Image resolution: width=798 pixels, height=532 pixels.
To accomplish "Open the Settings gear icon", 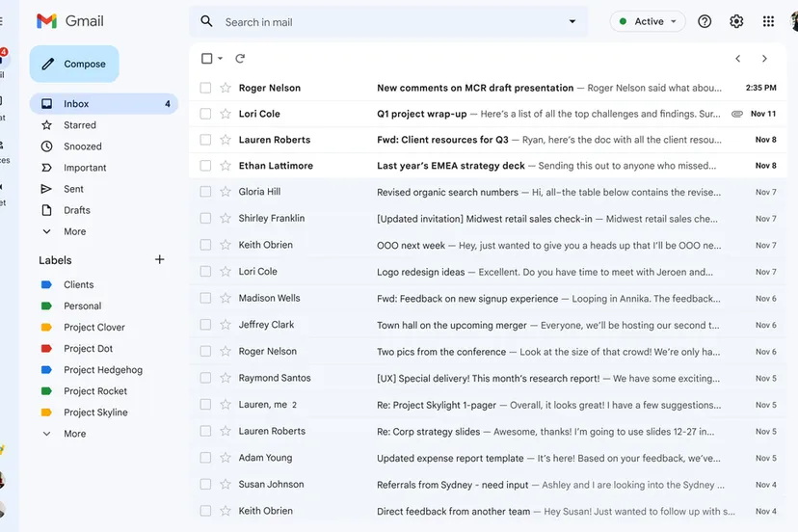I will (736, 21).
